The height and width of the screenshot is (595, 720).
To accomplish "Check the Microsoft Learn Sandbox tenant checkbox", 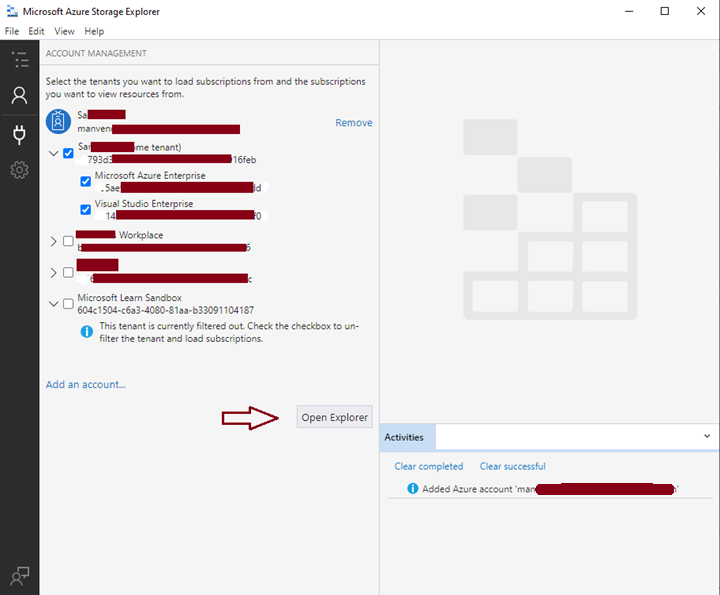I will pyautogui.click(x=68, y=303).
